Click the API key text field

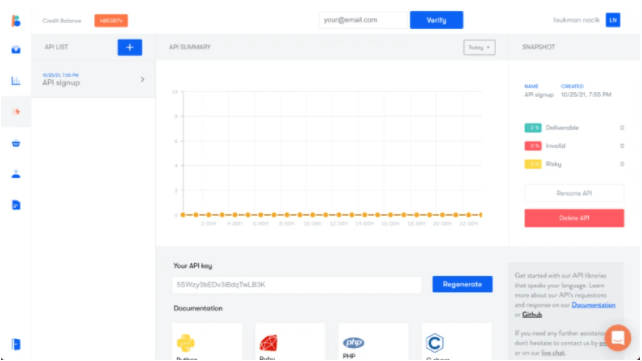(297, 284)
